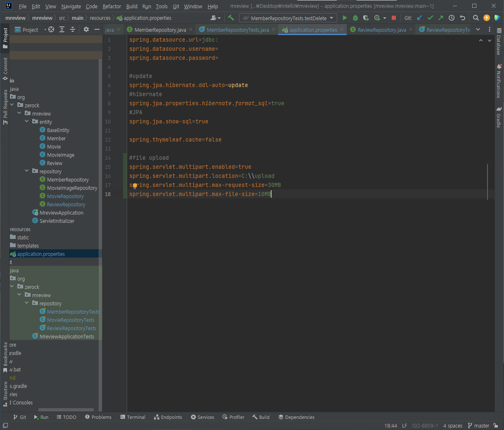Open the user account dropdown

tap(215, 18)
